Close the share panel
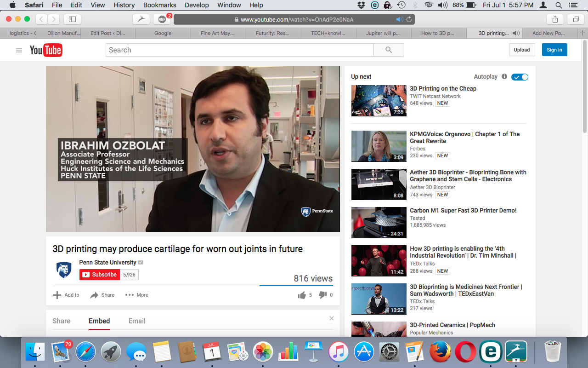The width and height of the screenshot is (588, 368). [x=332, y=318]
